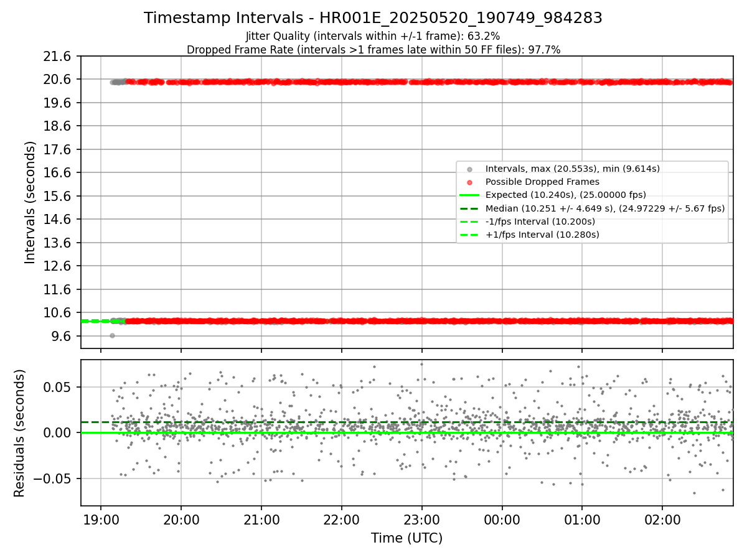Click the lone gray outlier point near 9.6 seconds

coord(112,335)
